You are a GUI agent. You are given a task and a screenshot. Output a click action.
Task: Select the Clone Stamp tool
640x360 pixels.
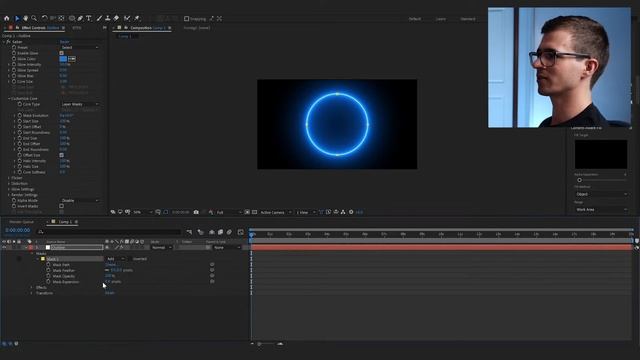tap(108, 18)
